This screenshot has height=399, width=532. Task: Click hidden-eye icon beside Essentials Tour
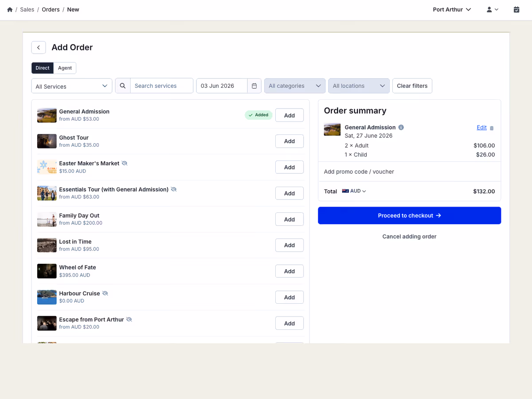pos(174,189)
